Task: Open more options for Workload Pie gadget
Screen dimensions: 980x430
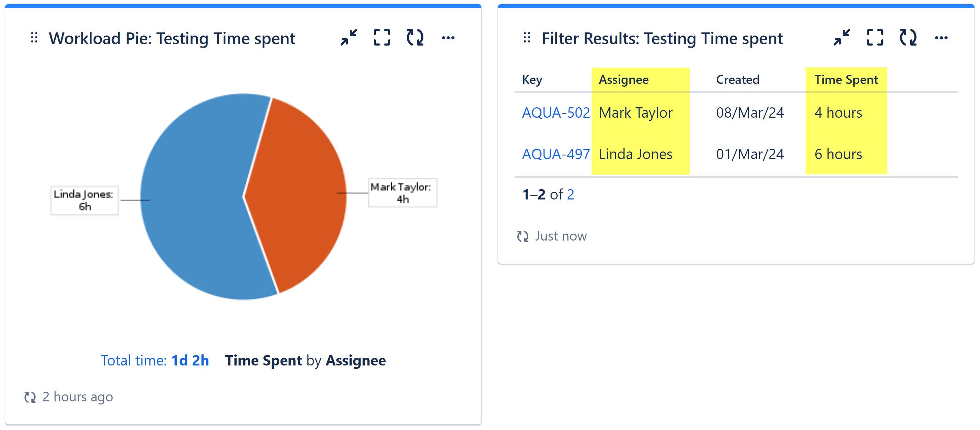Action: tap(448, 37)
